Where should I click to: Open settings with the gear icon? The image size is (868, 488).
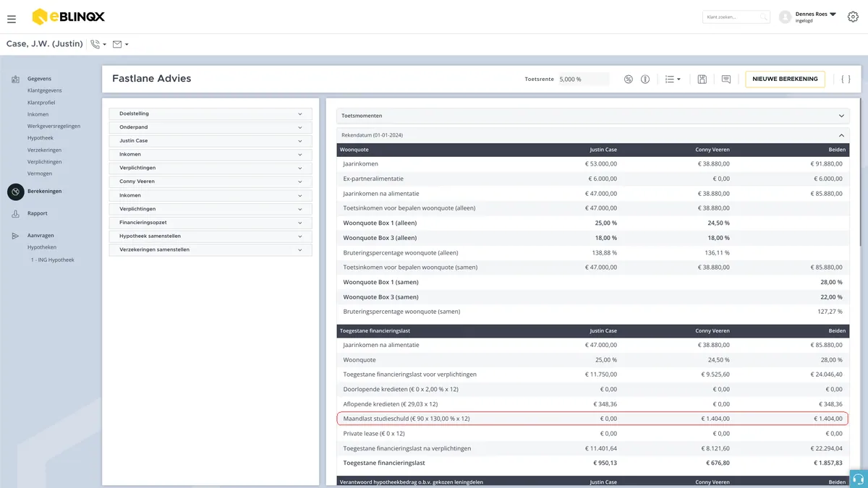tap(853, 17)
